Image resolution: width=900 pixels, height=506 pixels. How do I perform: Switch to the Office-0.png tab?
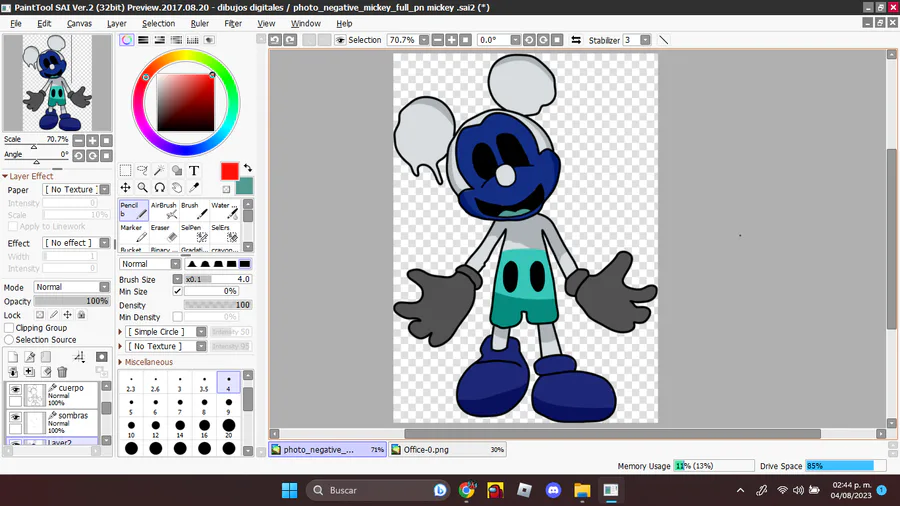tap(447, 450)
